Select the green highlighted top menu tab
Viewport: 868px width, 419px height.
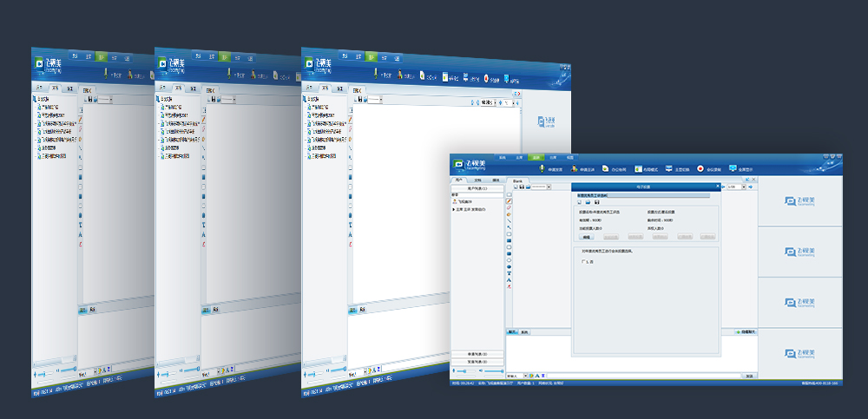click(x=536, y=158)
